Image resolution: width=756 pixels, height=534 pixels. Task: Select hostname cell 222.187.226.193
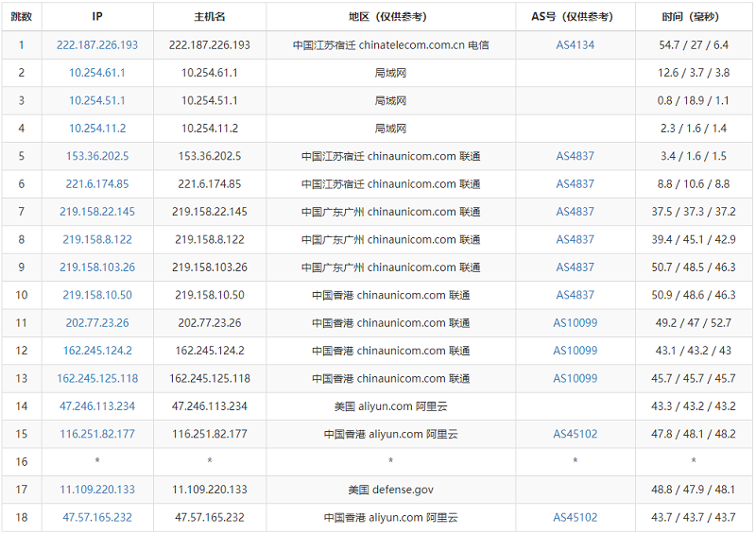[210, 44]
